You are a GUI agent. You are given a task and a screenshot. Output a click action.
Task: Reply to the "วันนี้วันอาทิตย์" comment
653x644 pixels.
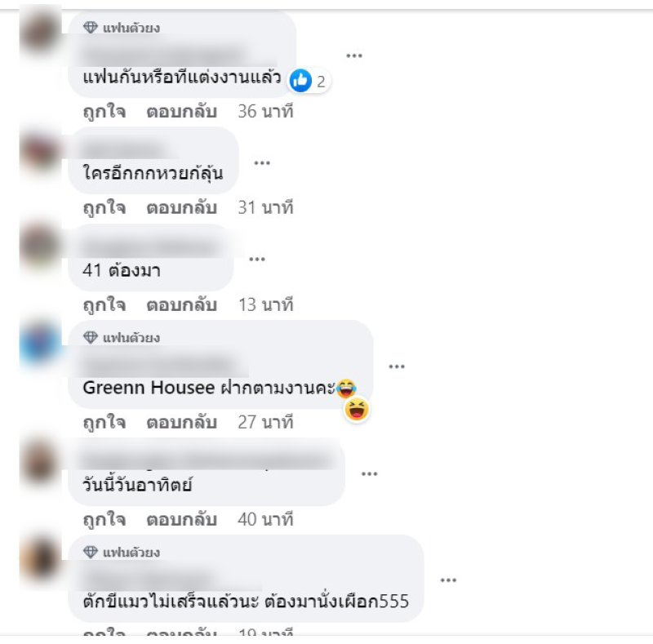(x=181, y=519)
